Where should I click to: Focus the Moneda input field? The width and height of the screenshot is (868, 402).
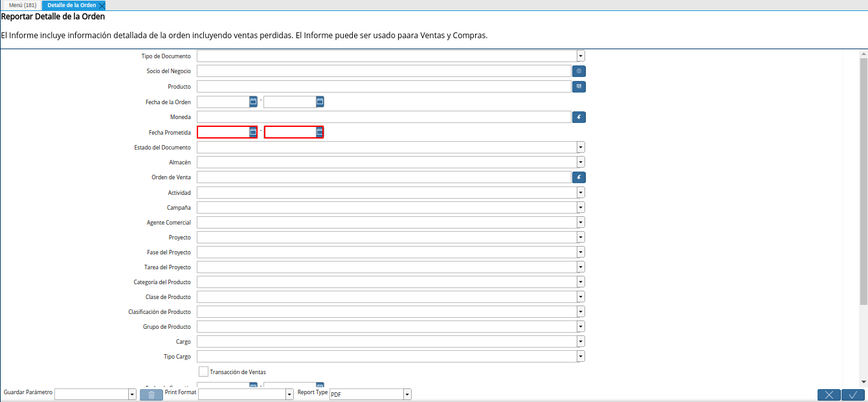(x=384, y=117)
